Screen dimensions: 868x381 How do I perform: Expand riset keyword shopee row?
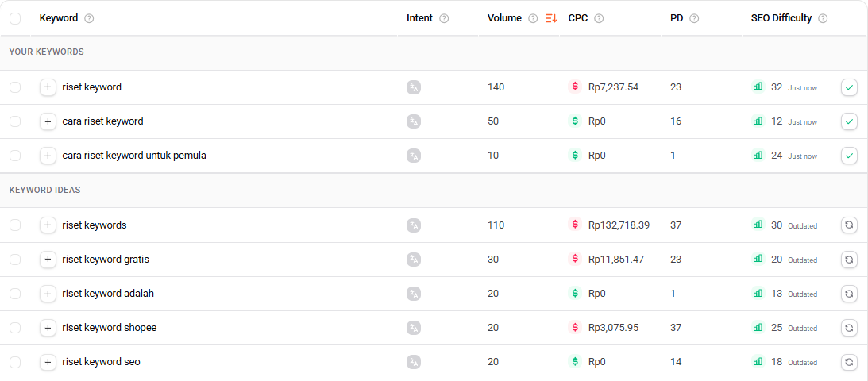pyautogui.click(x=48, y=328)
